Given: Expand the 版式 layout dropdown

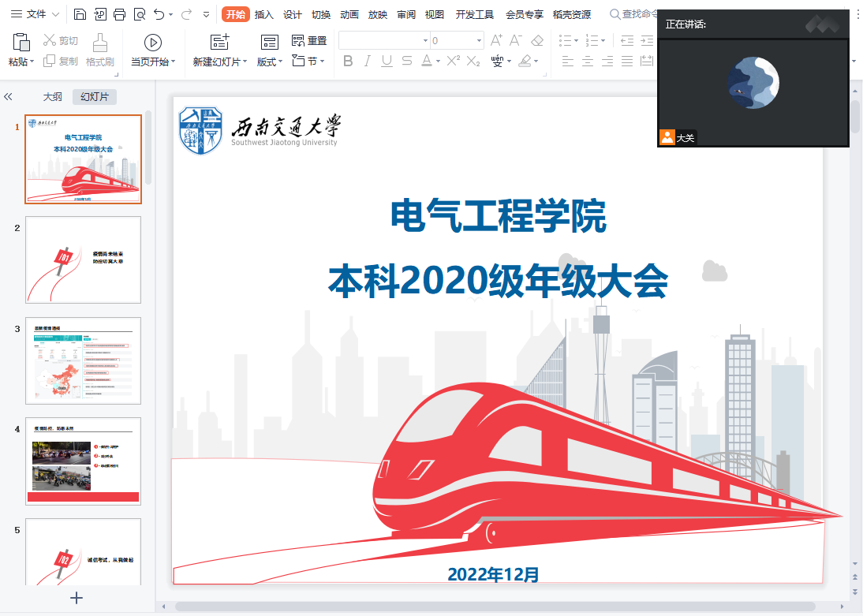Looking at the screenshot, I should [270, 62].
